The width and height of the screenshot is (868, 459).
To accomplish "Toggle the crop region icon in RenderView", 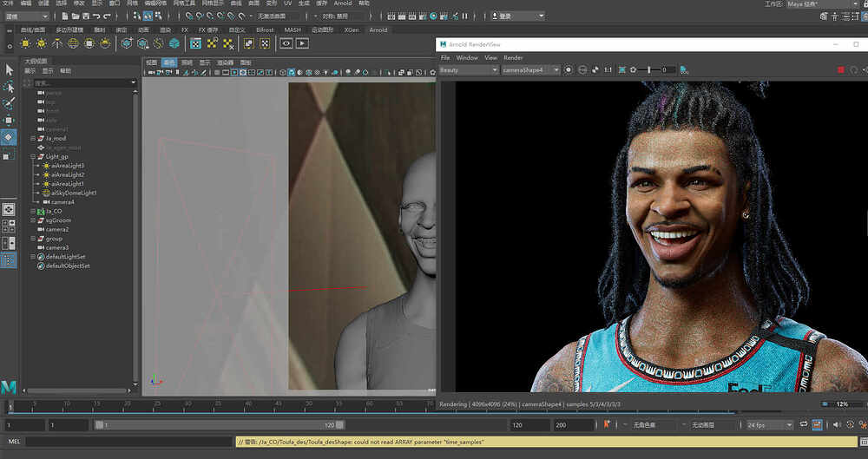I will [622, 69].
